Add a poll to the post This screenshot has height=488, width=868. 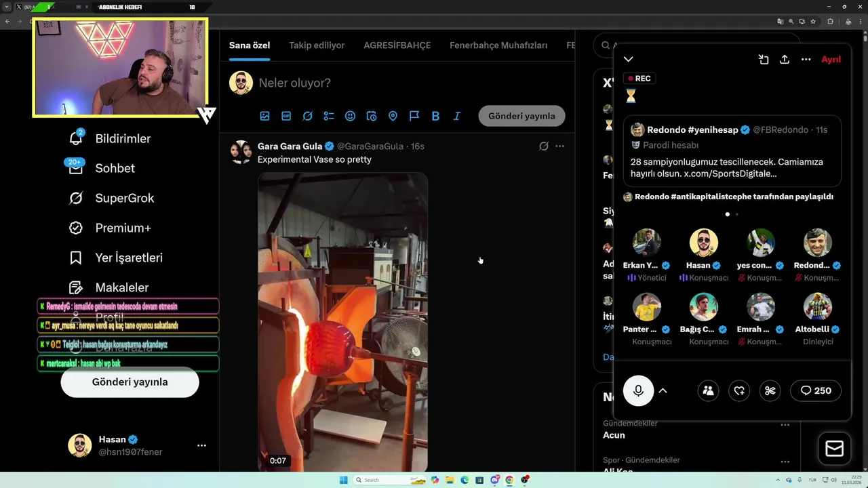pos(329,116)
